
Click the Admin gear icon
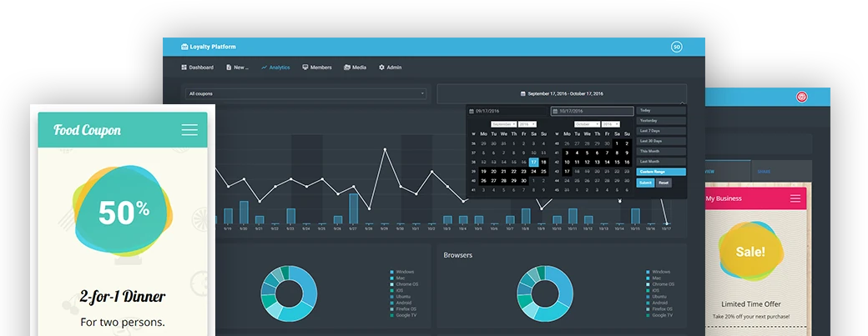coord(381,68)
